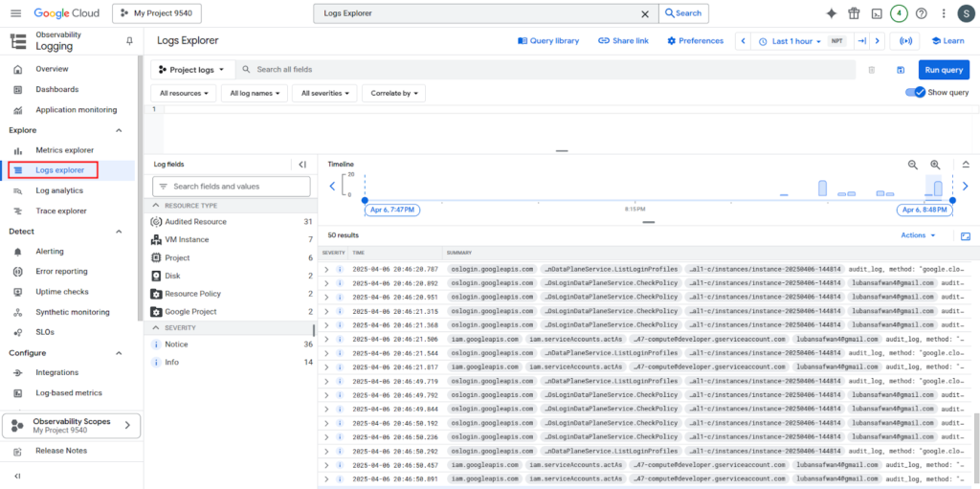Collapse the Configure sidebar section
The width and height of the screenshot is (980, 489).
pyautogui.click(x=119, y=353)
